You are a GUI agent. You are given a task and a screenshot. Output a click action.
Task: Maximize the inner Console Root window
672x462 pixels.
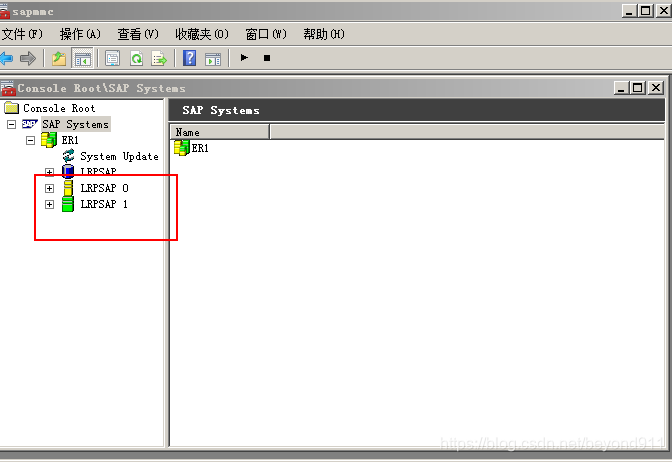point(637,88)
